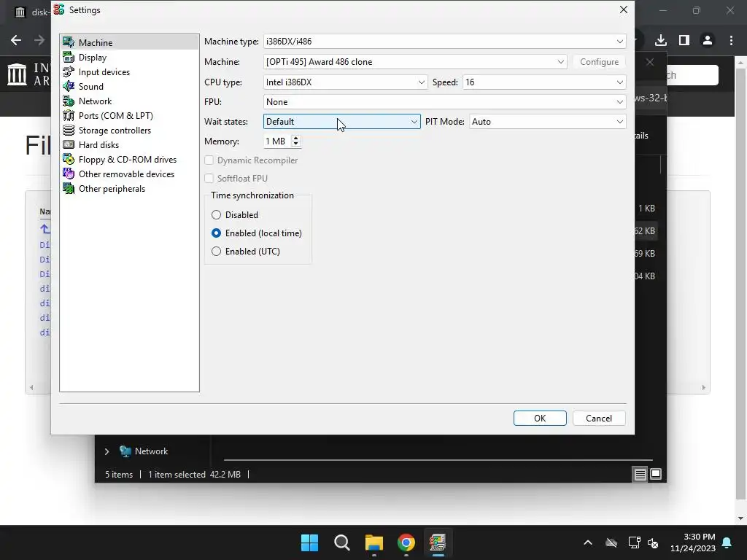This screenshot has height=560, width=747.
Task: Open Floppy & CD-ROM drives category
Action: tap(127, 160)
